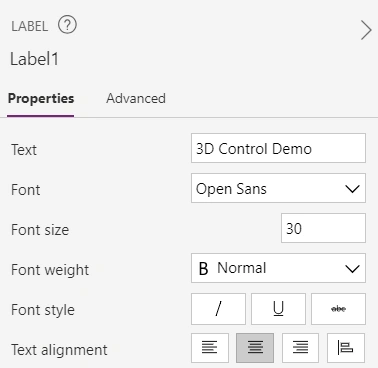The height and width of the screenshot is (368, 378).
Task: Collapse the properties pane with the chevron arrow
Action: (x=366, y=30)
